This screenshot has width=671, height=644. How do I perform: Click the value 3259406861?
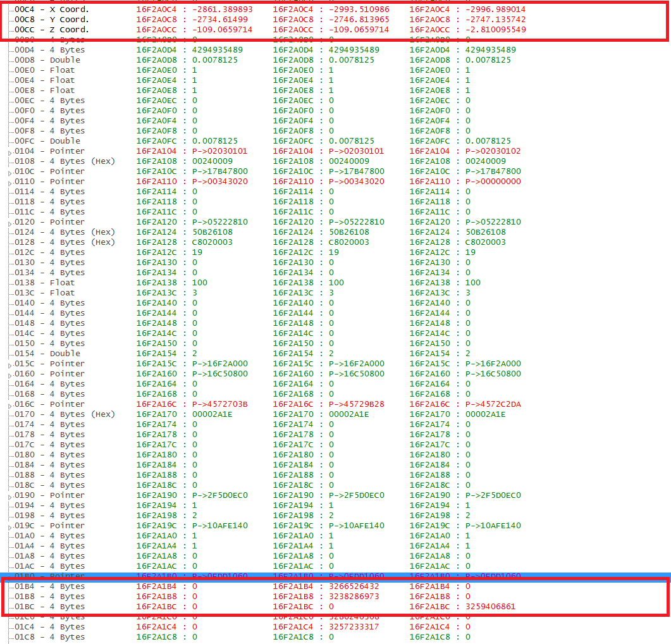(490, 607)
